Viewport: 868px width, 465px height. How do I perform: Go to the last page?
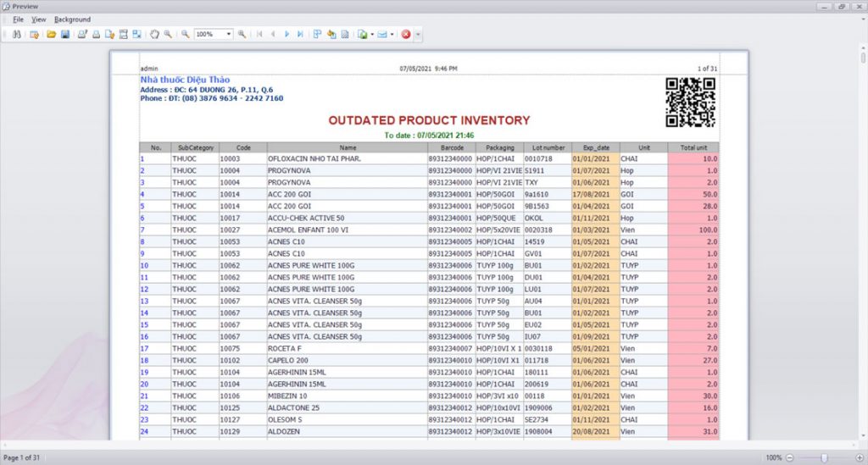pyautogui.click(x=300, y=34)
